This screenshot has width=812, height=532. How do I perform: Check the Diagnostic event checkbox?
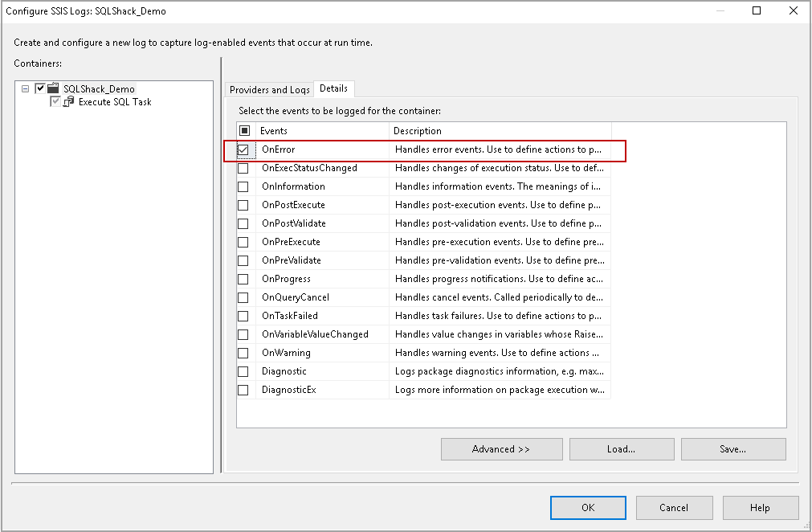tap(243, 371)
